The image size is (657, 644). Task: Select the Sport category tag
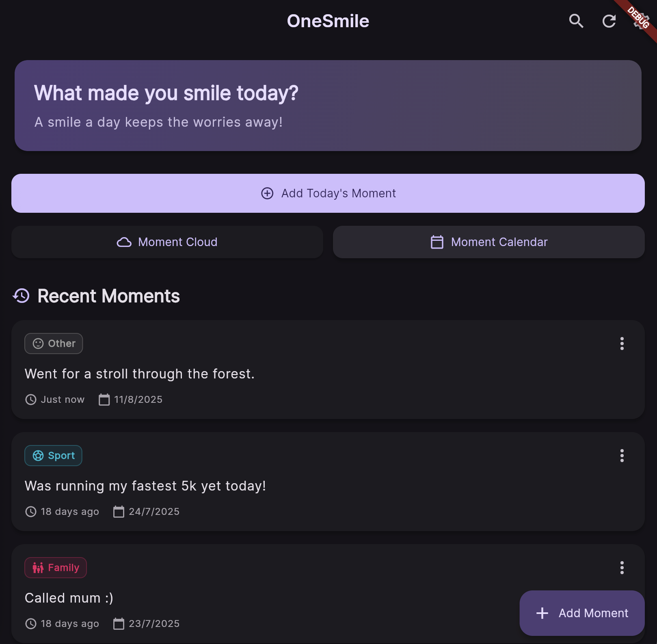(53, 456)
